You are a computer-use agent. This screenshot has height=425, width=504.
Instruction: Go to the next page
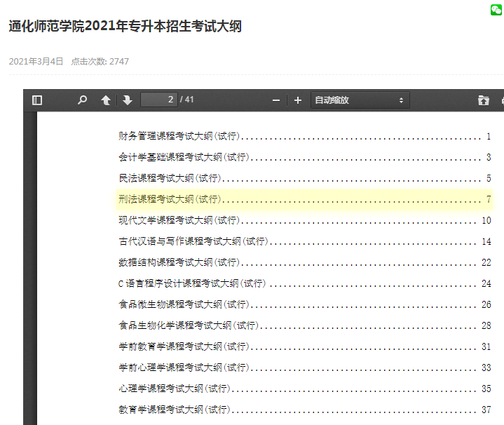[x=128, y=100]
